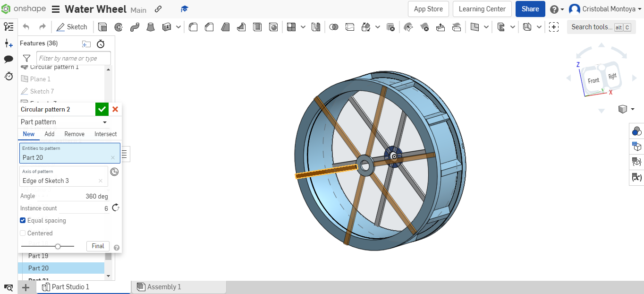Screen dimensions: 644x294
Task: Open the Assembly 1 tab
Action: tap(179, 287)
